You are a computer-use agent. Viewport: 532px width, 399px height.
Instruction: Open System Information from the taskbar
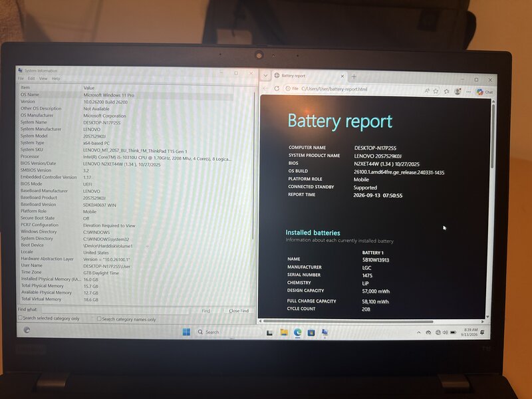[x=325, y=332]
